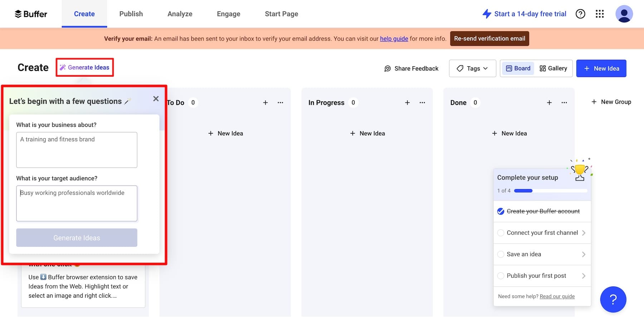This screenshot has width=644, height=317.
Task: Click New Idea in To Do column
Action: [x=225, y=134]
